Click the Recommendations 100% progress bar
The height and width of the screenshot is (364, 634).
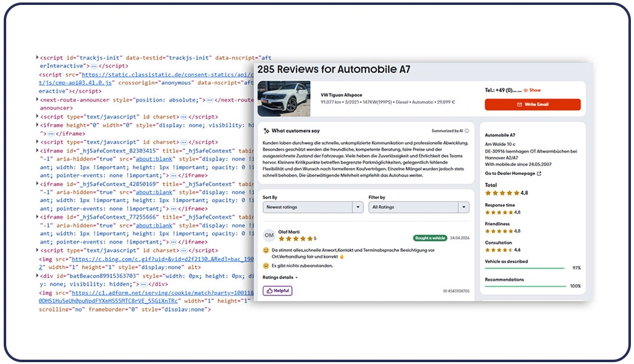point(525,286)
